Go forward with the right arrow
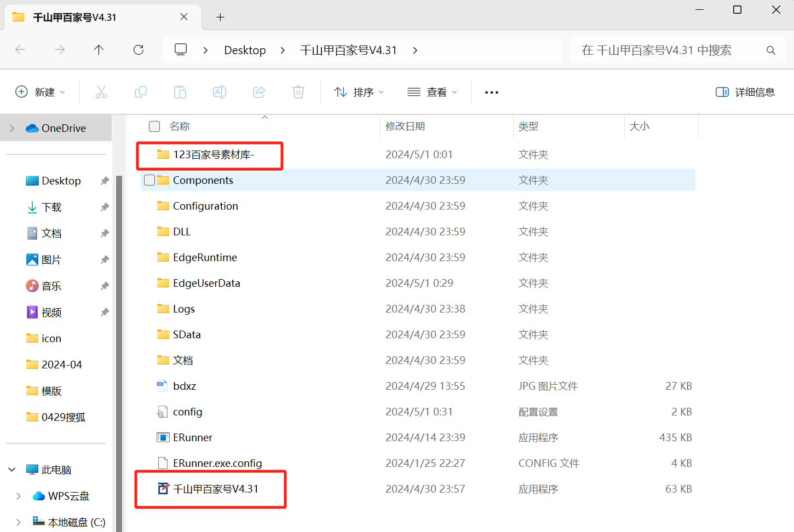 (60, 50)
